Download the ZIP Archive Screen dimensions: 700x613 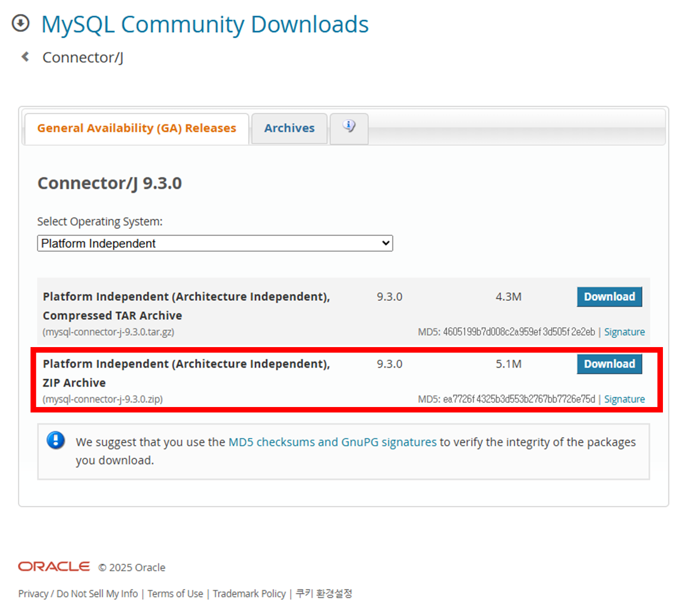(x=610, y=364)
